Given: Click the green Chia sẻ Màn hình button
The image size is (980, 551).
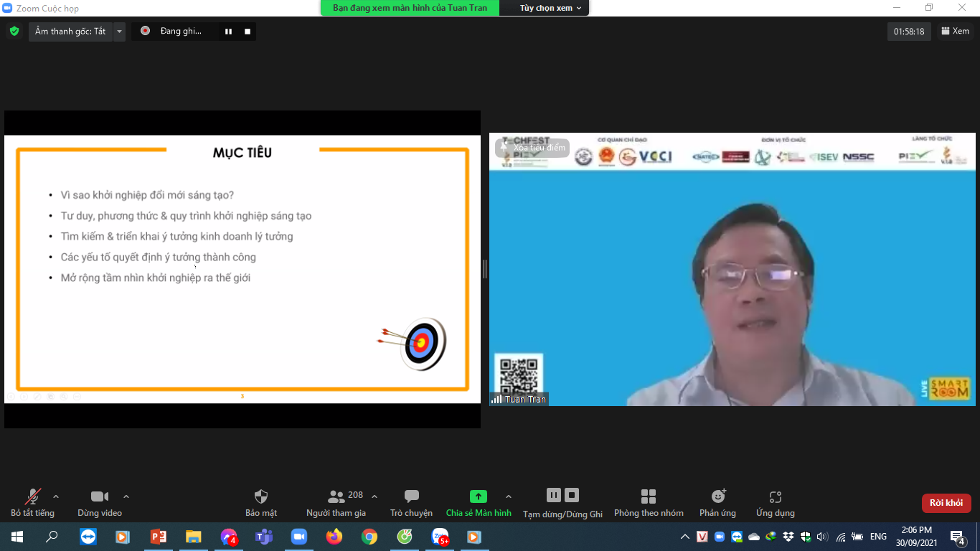Looking at the screenshot, I should [x=479, y=503].
